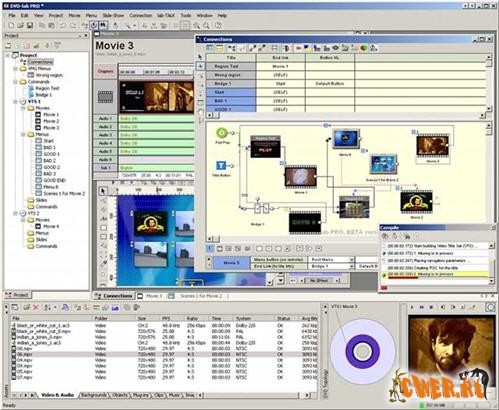The image size is (499, 410).
Task: Expand the VMG Menus tree node
Action: pyautogui.click(x=16, y=68)
